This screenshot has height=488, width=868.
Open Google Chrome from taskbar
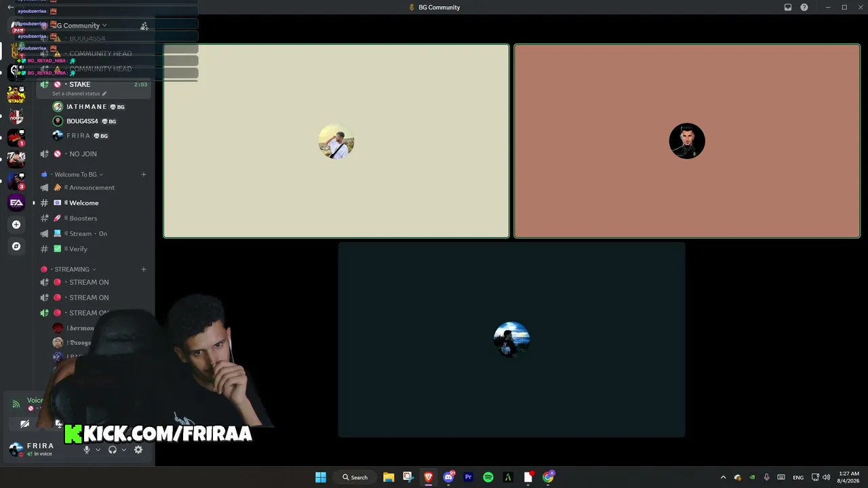[548, 477]
